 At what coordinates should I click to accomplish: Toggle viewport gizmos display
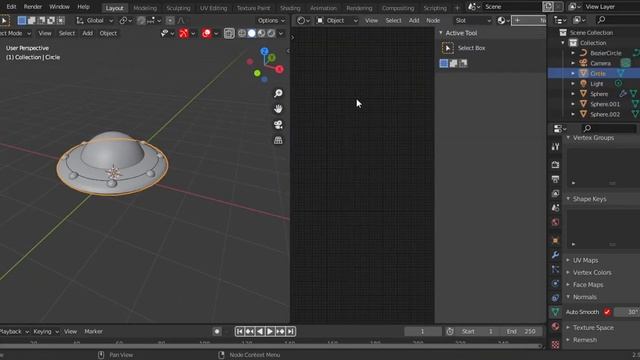pyautogui.click(x=184, y=33)
